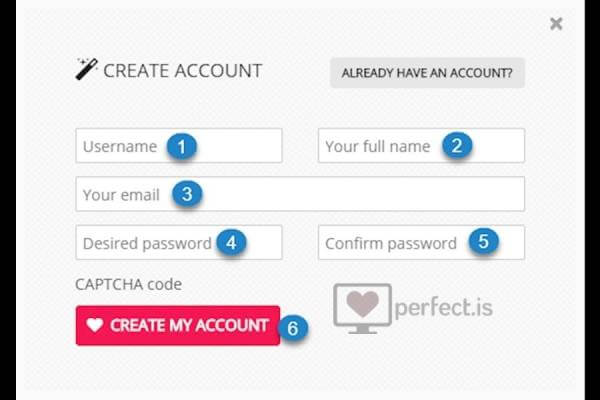Click the blue number 2 badge

[457, 145]
